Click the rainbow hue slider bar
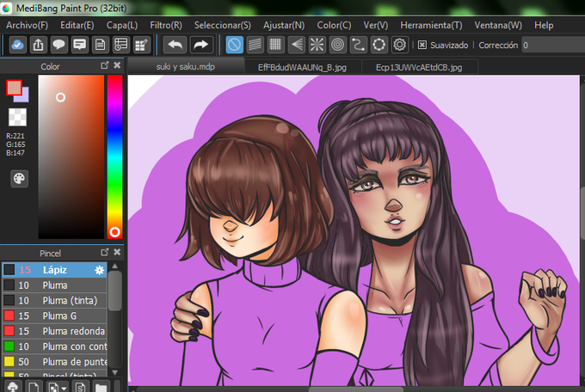Viewport: 585px width, 392px height. tap(115, 156)
